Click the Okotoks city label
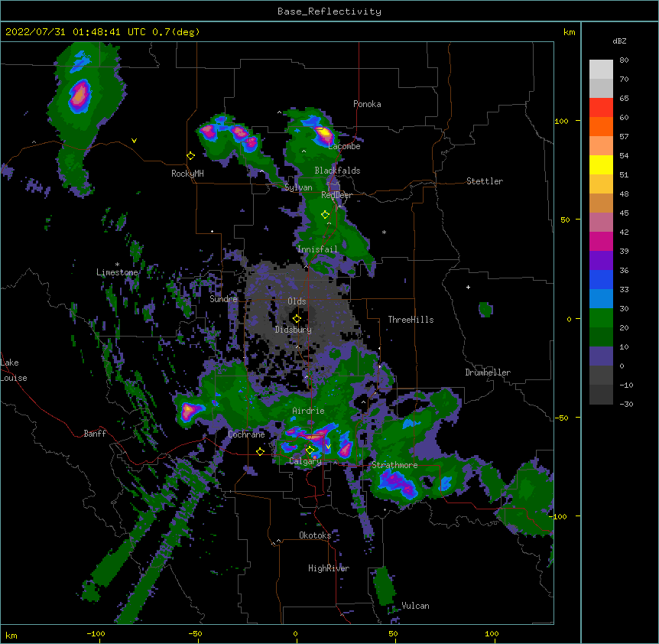Image resolution: width=659 pixels, height=644 pixels. pos(315,535)
